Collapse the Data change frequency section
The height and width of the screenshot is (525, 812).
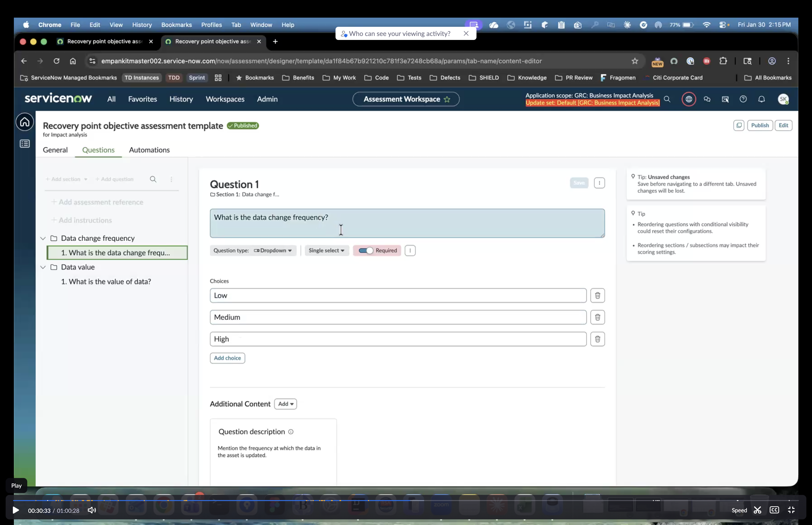click(x=43, y=238)
